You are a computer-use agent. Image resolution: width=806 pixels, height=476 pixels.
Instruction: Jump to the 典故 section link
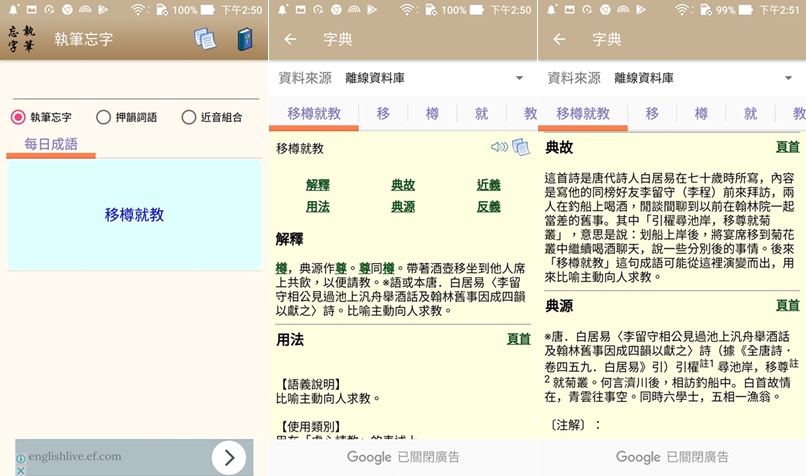point(403,185)
